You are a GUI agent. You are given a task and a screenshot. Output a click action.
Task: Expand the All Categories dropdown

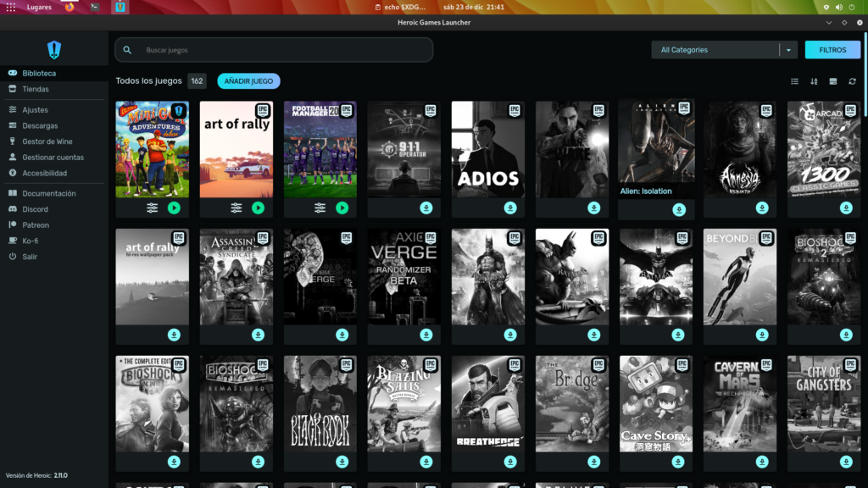(788, 50)
